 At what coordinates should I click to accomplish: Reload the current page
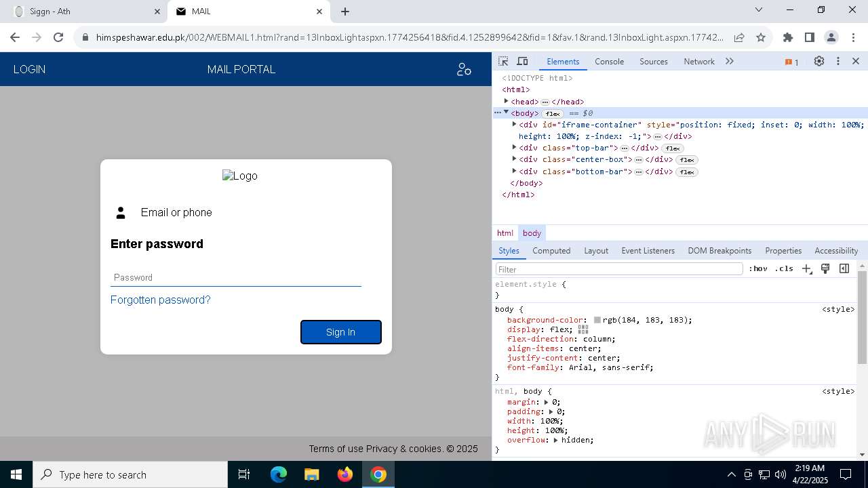coord(58,37)
